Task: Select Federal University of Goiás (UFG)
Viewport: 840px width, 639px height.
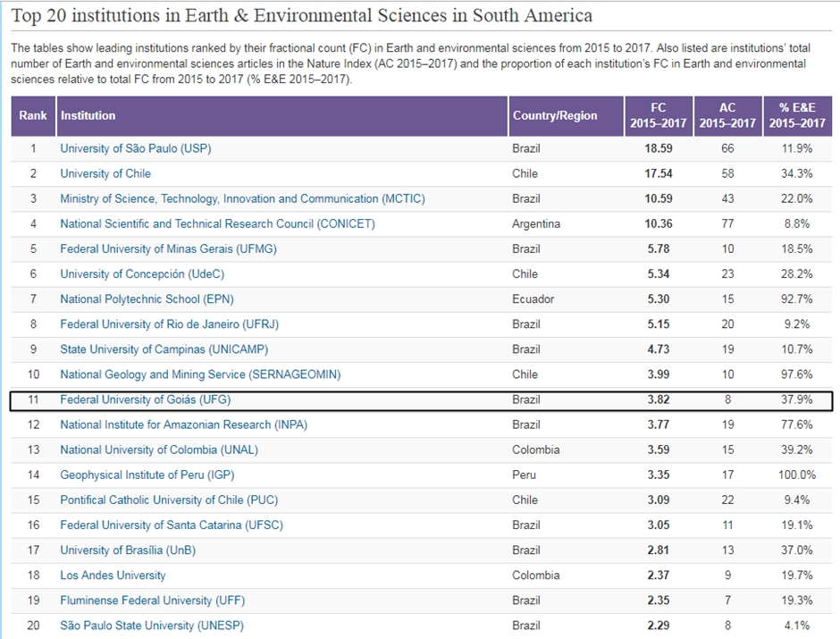Action: (147, 399)
